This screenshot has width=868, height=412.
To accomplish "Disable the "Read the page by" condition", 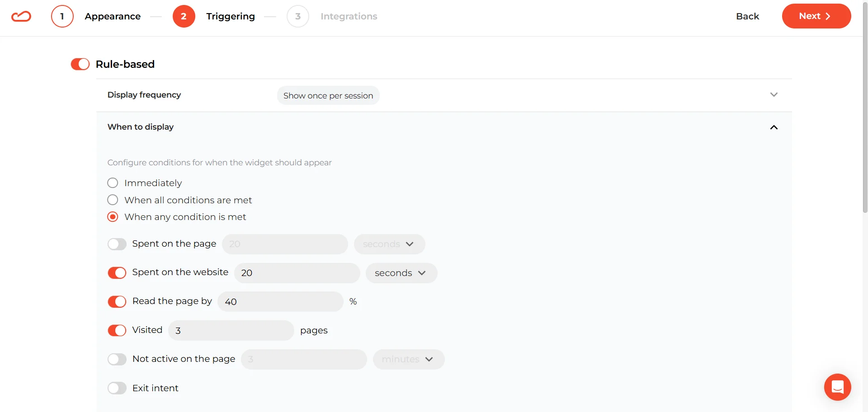I will click(x=117, y=301).
